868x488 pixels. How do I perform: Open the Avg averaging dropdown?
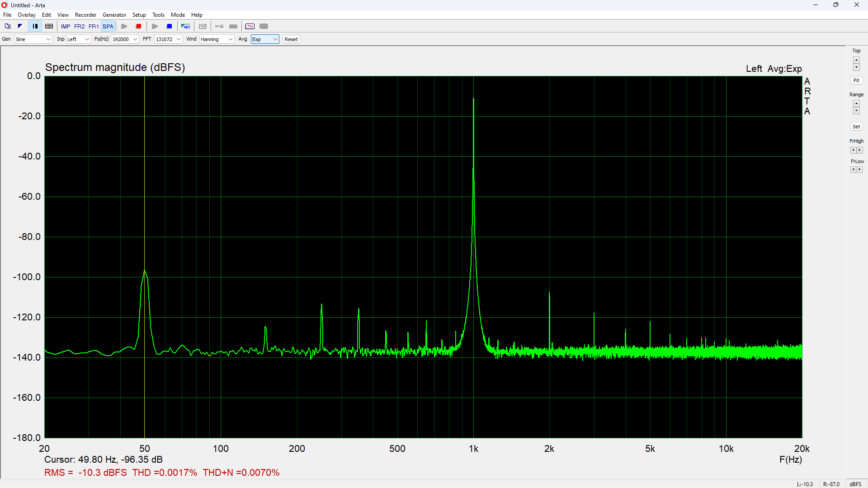[265, 39]
